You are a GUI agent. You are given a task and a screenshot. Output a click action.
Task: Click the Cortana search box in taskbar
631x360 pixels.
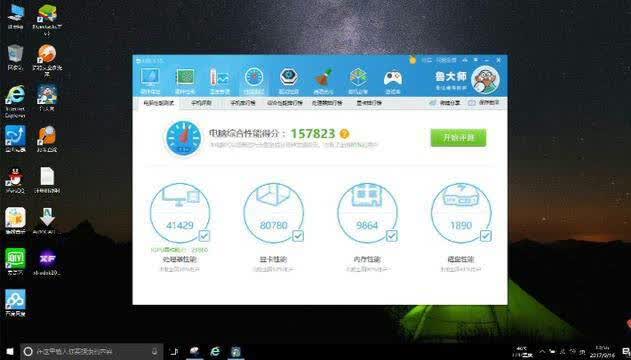tap(92, 352)
